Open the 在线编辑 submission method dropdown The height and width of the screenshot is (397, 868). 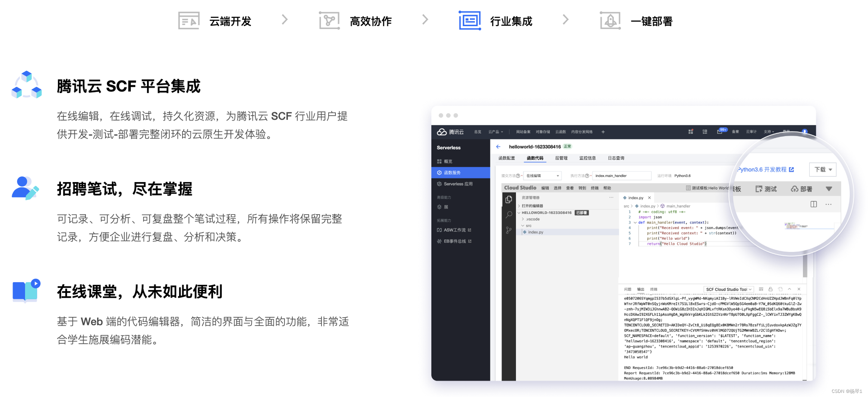tap(542, 175)
